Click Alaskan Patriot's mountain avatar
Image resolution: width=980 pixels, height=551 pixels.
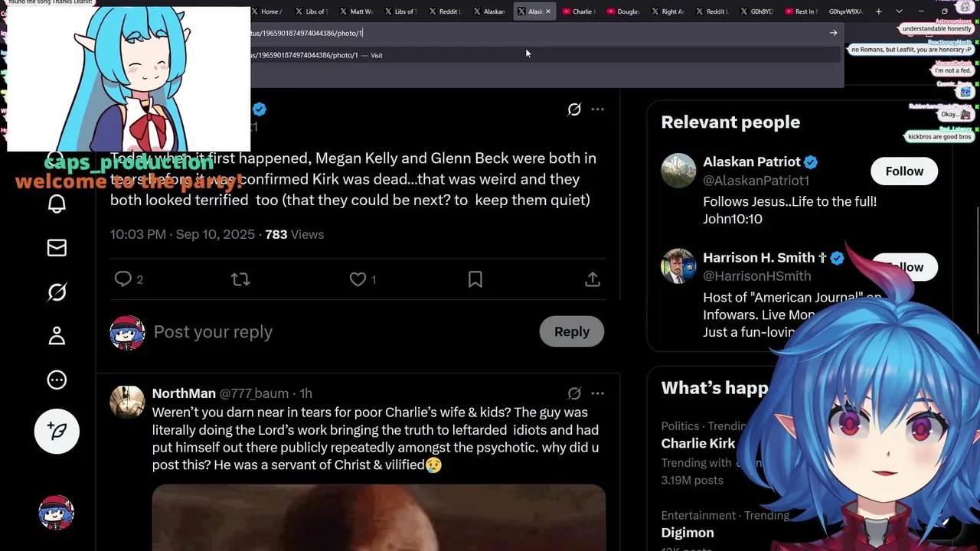coord(678,171)
